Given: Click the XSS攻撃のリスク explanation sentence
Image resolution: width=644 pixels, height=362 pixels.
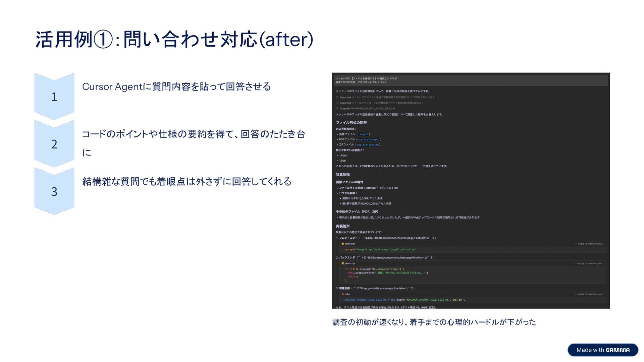Looking at the screenshot, I should [x=392, y=166].
